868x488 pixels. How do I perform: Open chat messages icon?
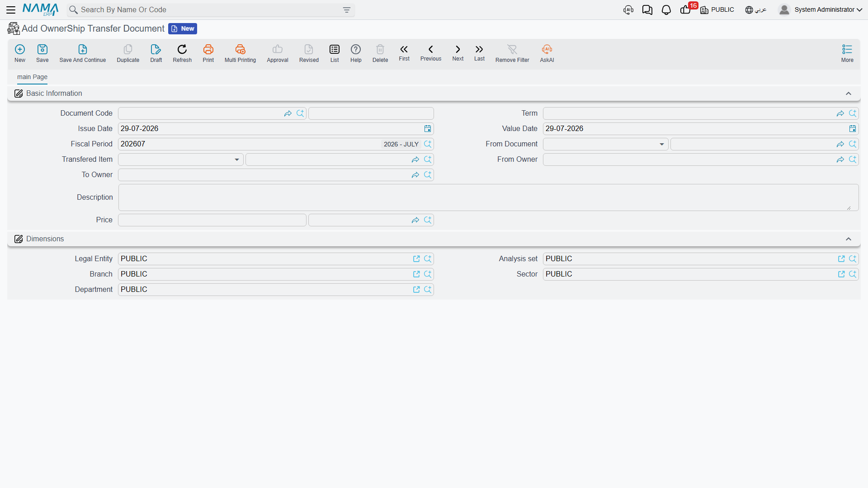(x=647, y=10)
